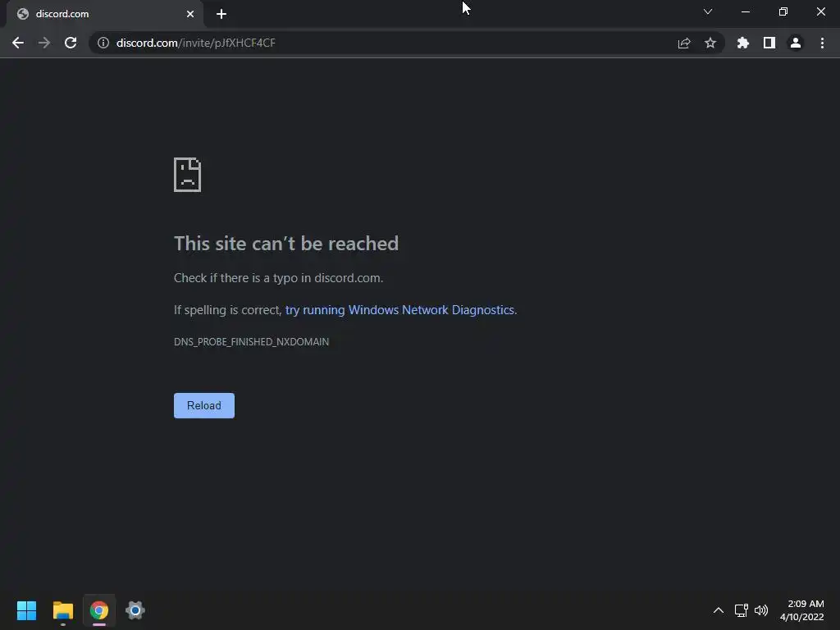The image size is (840, 630).
Task: Open File Explorer from taskbar
Action: click(62, 610)
